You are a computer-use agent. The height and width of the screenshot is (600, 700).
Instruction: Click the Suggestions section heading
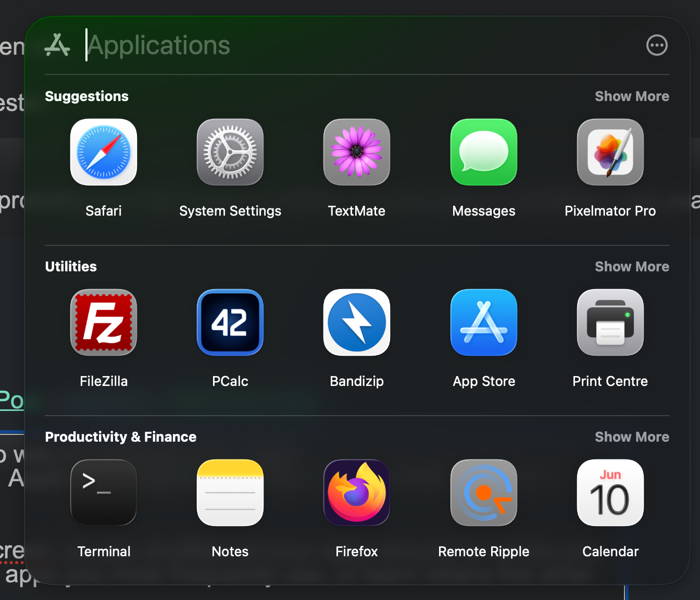86,96
